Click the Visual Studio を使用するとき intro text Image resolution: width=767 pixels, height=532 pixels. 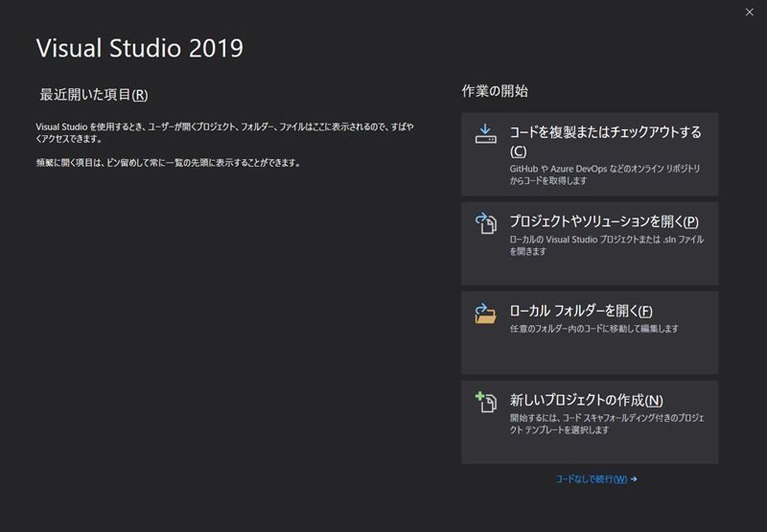tap(224, 132)
